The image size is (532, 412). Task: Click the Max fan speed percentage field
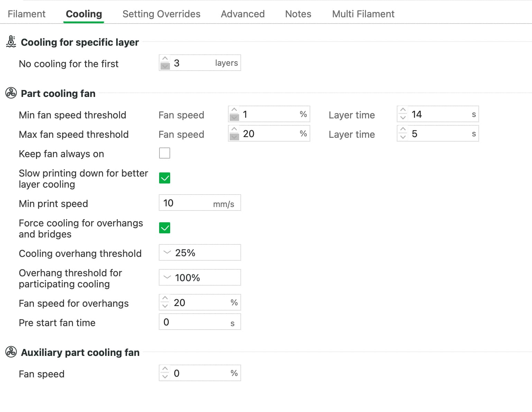coord(269,133)
